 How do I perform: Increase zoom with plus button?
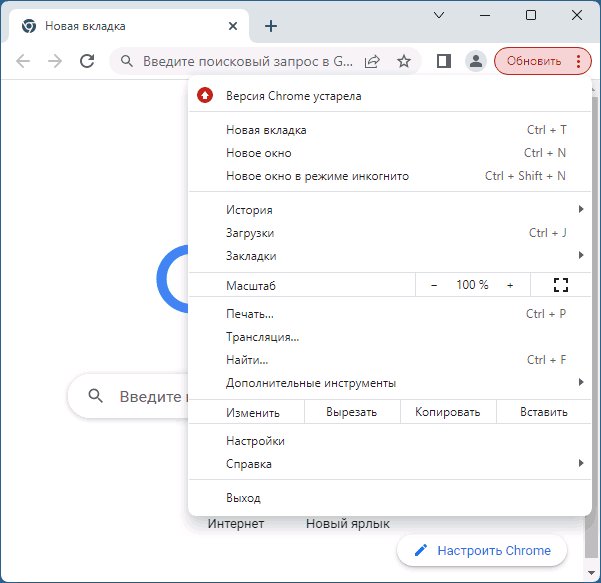[x=510, y=285]
